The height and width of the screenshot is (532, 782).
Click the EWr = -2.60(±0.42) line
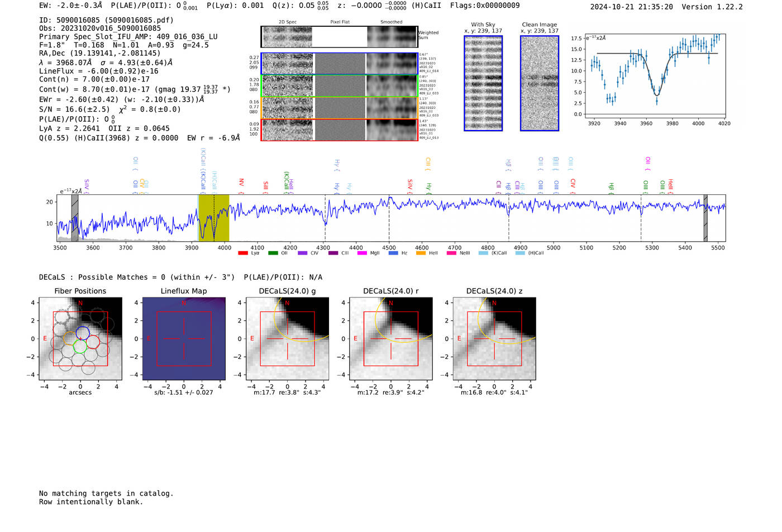(x=122, y=99)
